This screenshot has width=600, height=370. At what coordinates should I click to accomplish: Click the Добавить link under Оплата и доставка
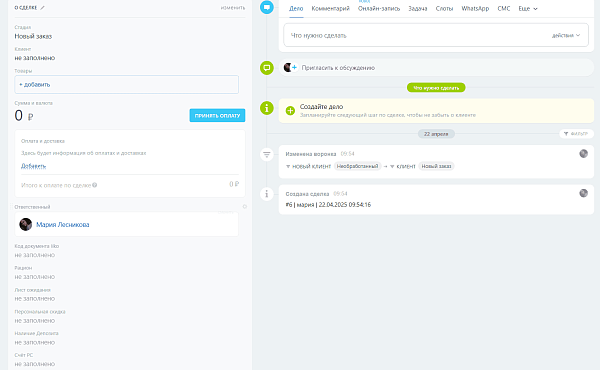pos(33,166)
